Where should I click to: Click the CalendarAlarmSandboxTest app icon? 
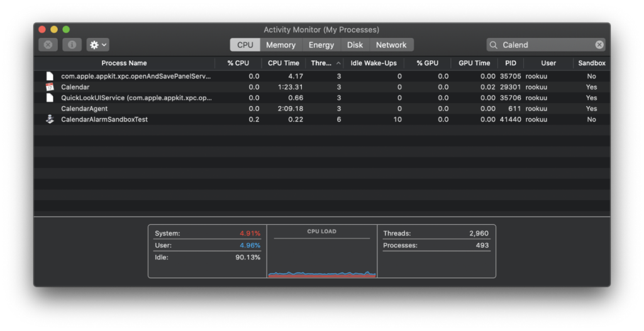pos(50,119)
